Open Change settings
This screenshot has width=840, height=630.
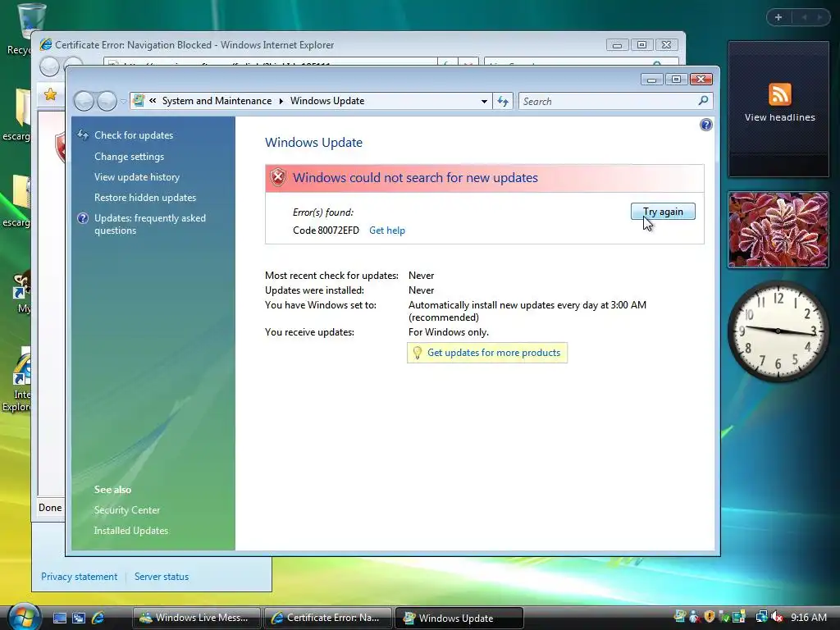[129, 157]
